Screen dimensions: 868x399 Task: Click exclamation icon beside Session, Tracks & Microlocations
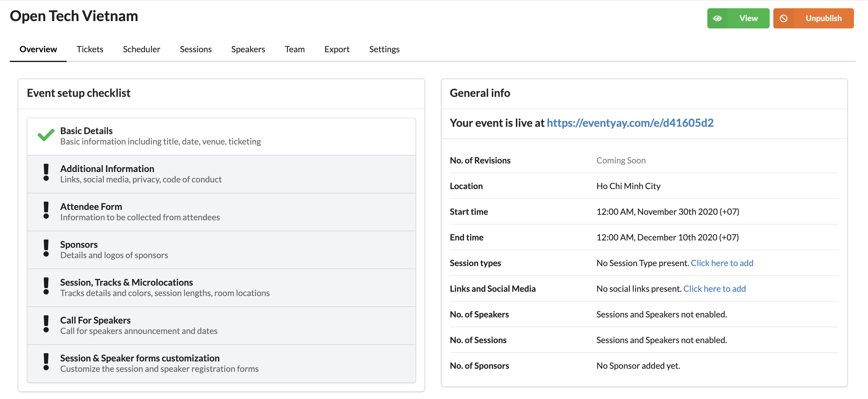coord(46,287)
